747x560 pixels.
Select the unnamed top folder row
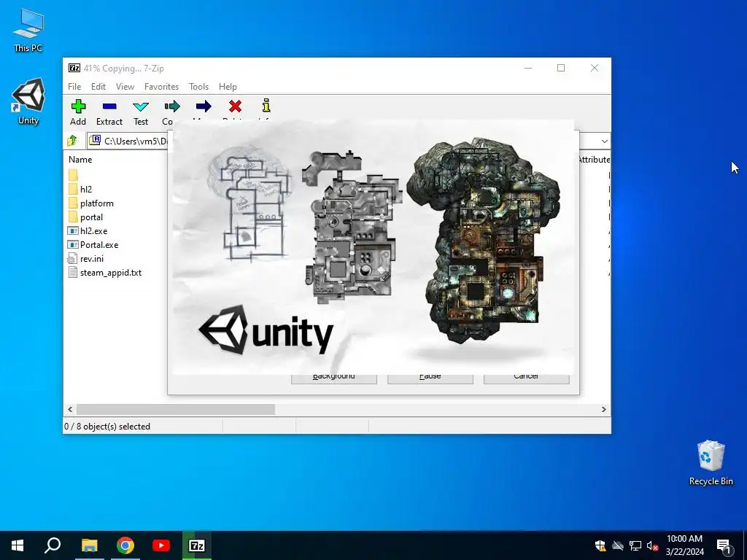[73, 175]
